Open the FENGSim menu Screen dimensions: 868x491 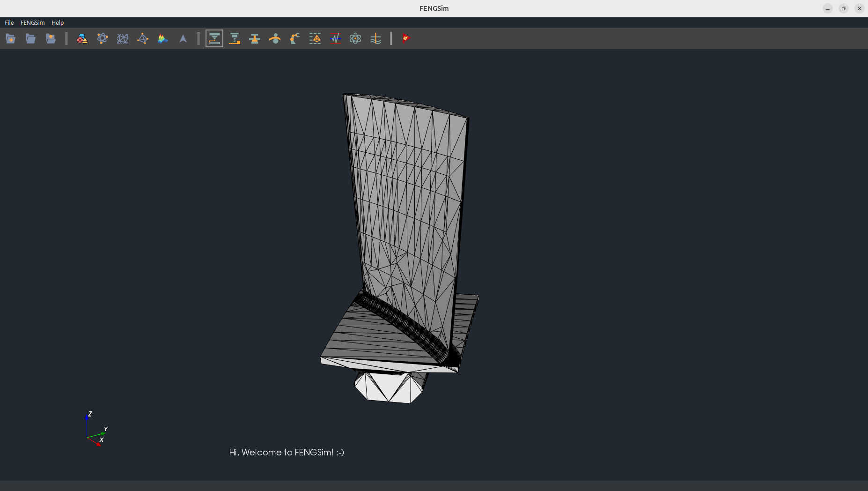click(x=32, y=22)
